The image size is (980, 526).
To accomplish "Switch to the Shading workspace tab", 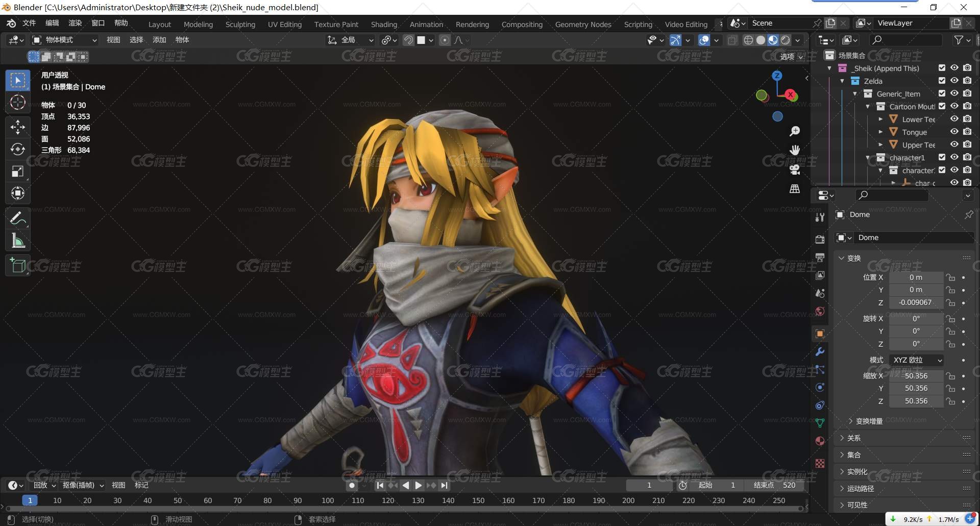I will [x=384, y=25].
